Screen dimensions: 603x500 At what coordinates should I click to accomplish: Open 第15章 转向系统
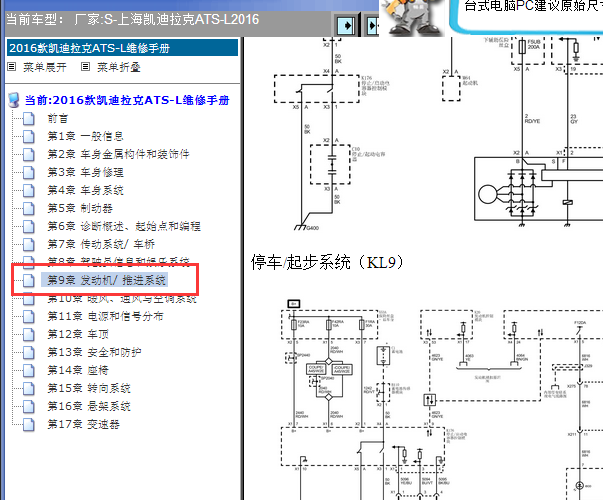pyautogui.click(x=89, y=388)
